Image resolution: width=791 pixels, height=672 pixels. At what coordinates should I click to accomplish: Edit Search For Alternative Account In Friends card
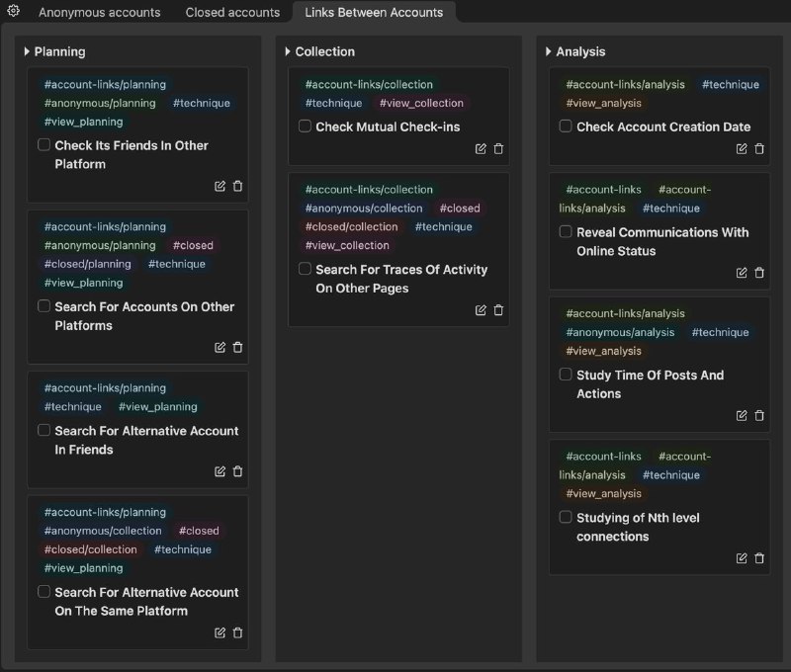pyautogui.click(x=220, y=471)
